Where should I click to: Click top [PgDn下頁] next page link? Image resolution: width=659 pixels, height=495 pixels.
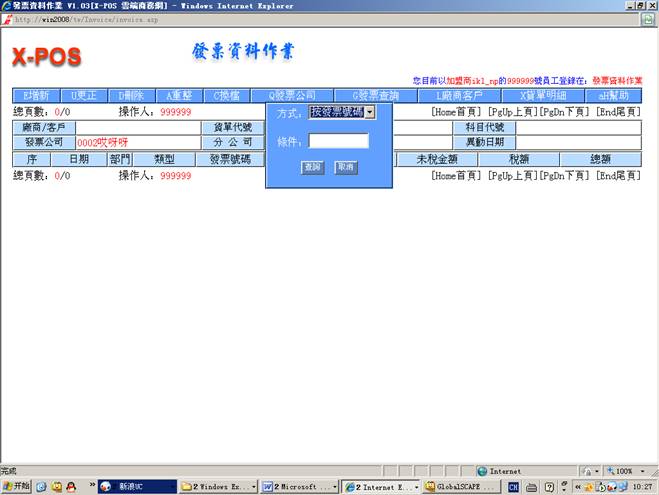coord(564,113)
